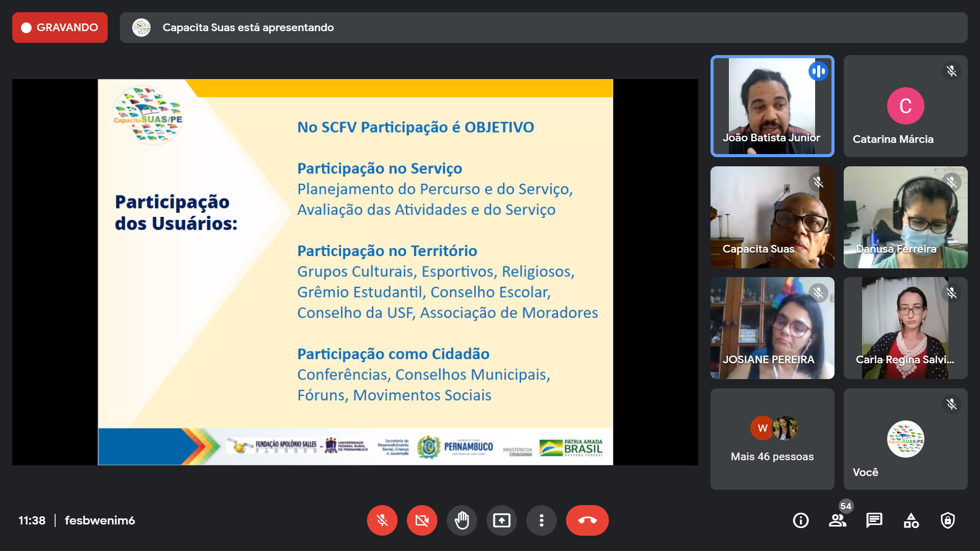Turn on your camera
This screenshot has height=551, width=980.
pos(422,520)
